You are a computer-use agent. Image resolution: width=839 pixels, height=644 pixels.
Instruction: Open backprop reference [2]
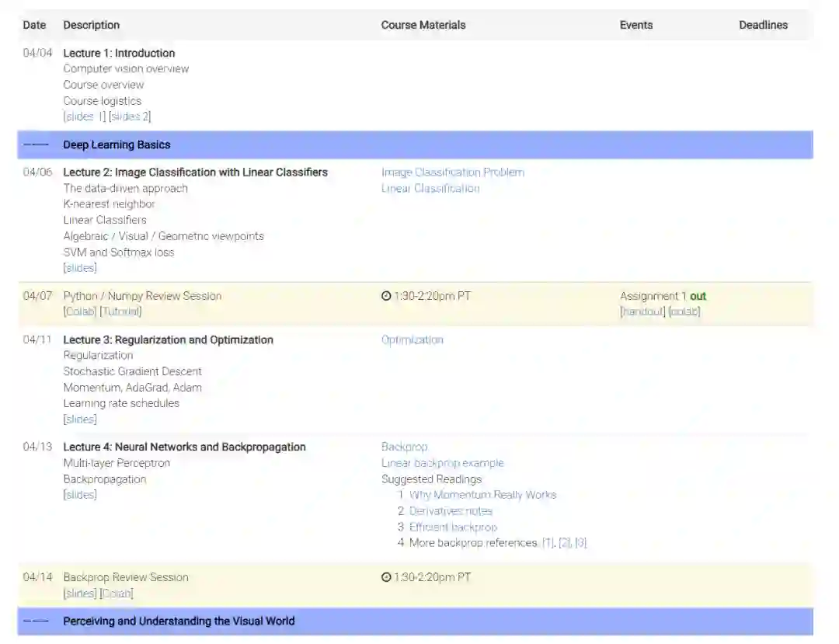[x=564, y=543]
